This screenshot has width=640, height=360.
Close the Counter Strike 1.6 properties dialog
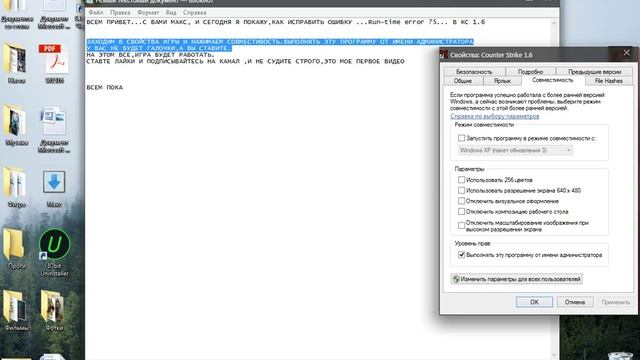(627, 53)
